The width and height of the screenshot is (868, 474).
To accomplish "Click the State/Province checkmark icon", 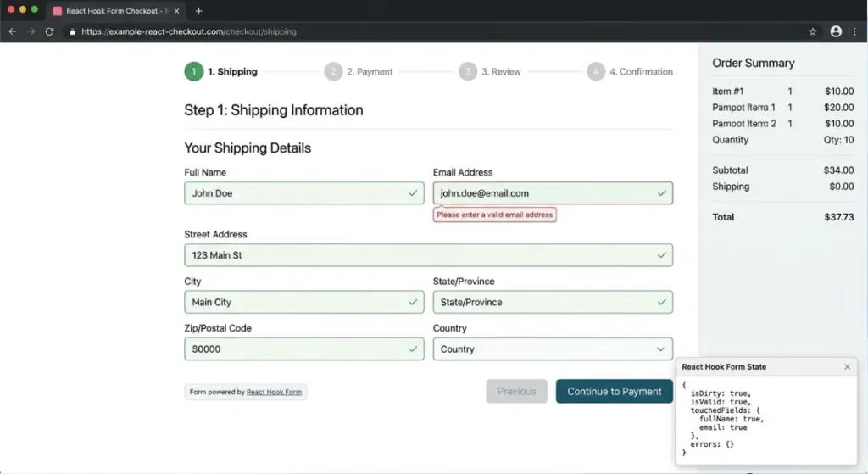I will point(661,303).
